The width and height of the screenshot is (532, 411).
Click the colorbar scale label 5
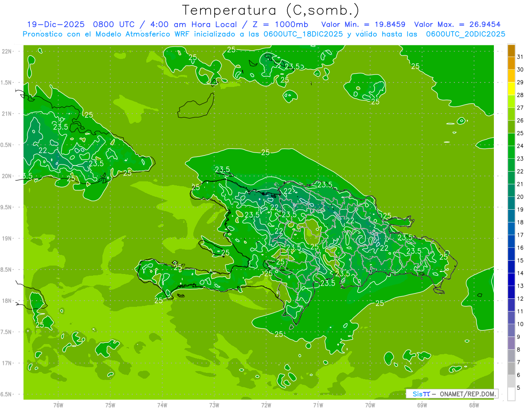[519, 388]
